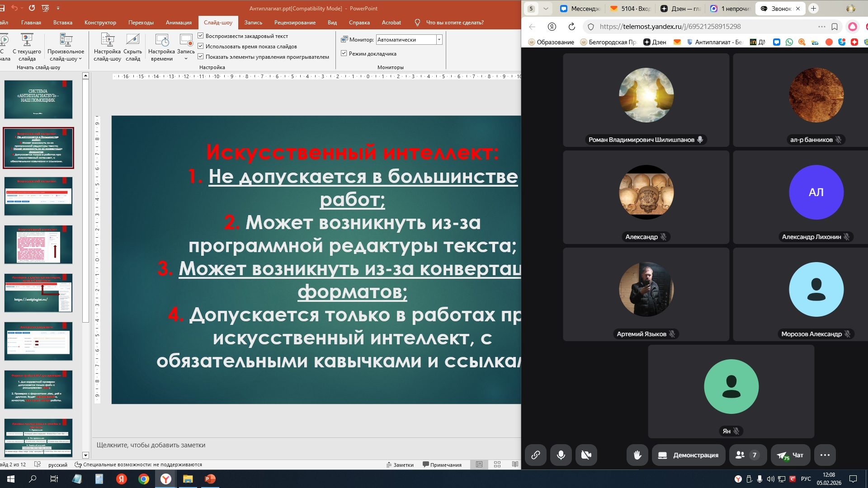Switch to the Animations (Анимация) ribbon tab
868x488 pixels.
click(x=179, y=23)
